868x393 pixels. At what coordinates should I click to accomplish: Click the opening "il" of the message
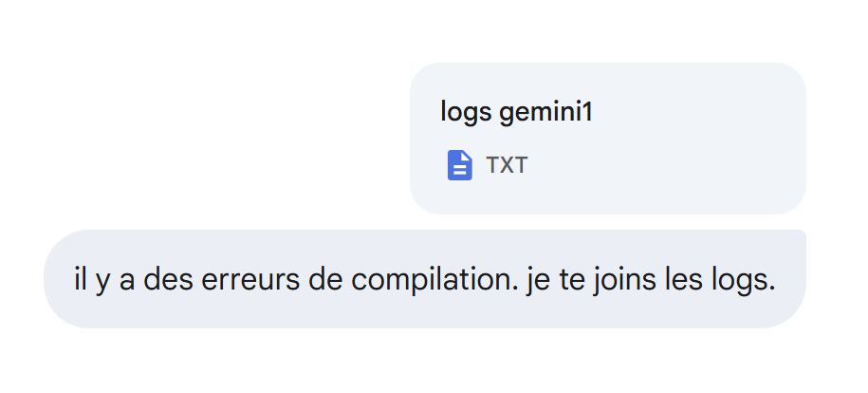point(81,281)
